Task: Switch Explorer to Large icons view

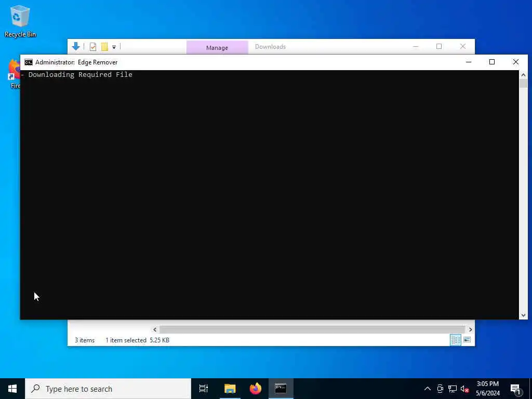Action: coord(467,340)
